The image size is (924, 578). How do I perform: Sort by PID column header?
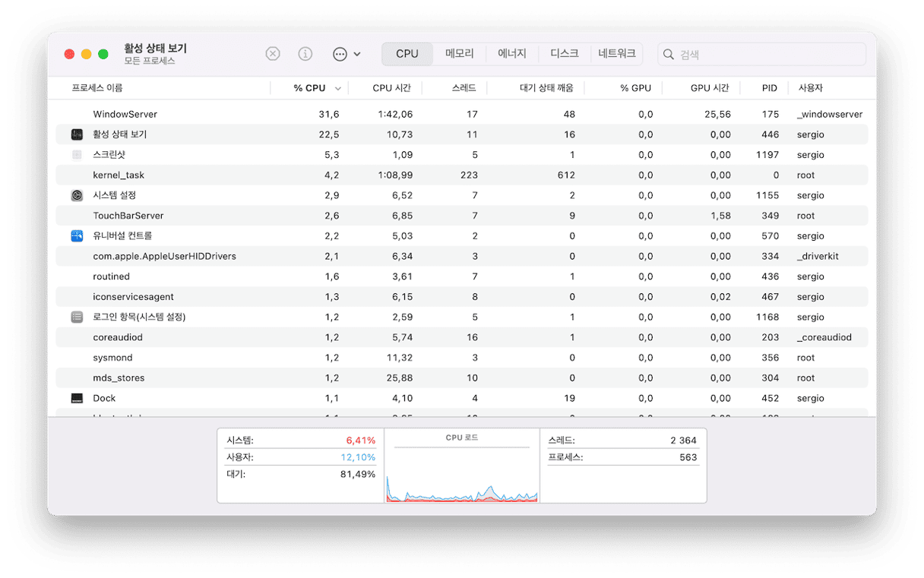(770, 88)
